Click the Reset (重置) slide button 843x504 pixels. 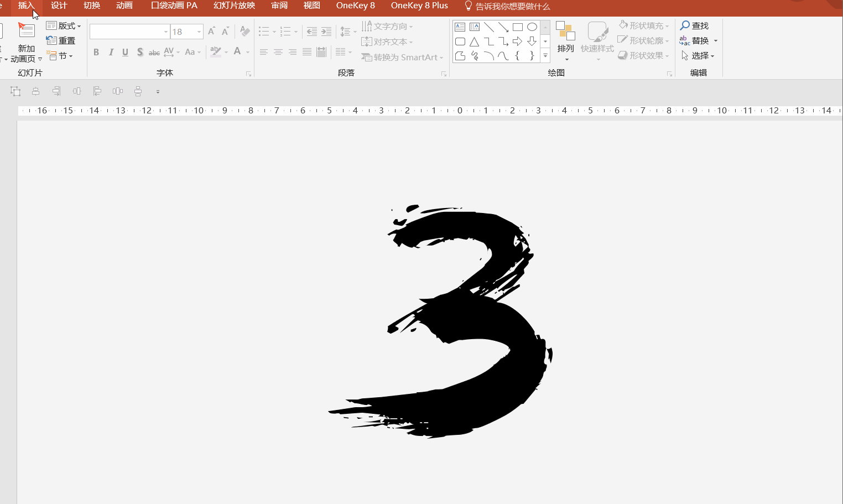(x=61, y=40)
